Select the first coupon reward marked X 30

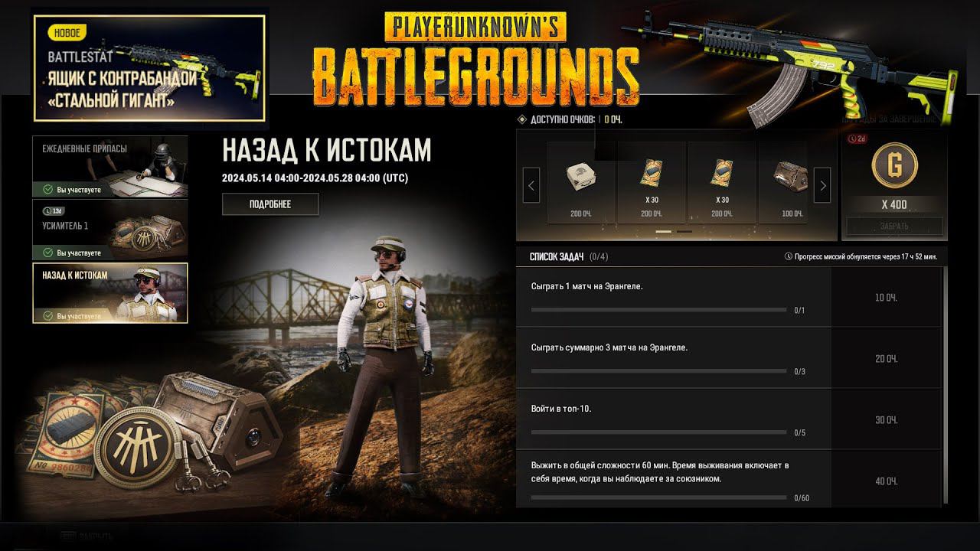pos(652,183)
